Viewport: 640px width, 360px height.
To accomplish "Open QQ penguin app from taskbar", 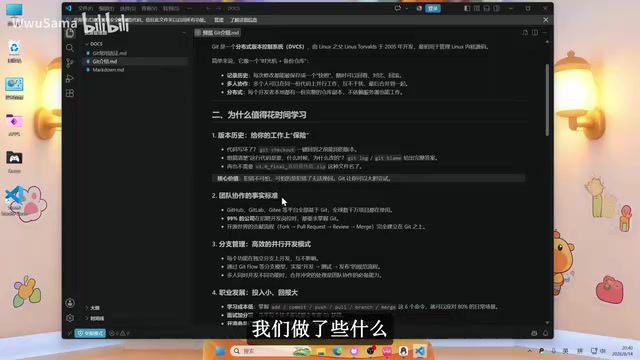I will point(403,351).
